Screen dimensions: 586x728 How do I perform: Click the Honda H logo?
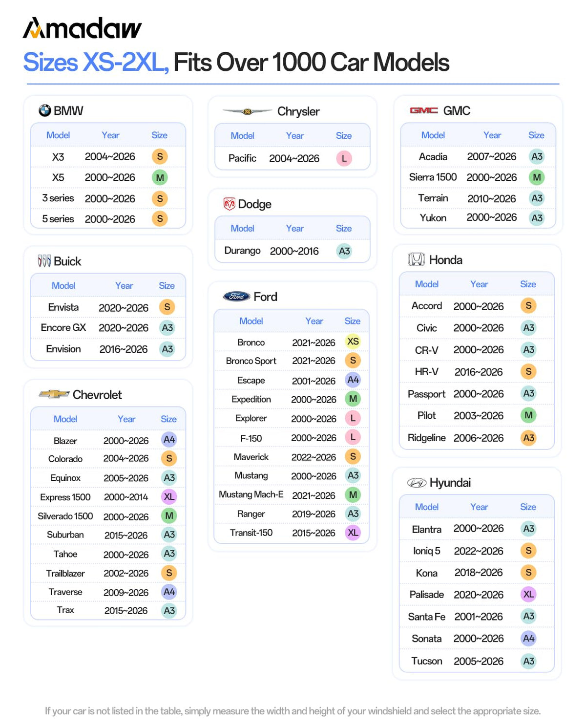pyautogui.click(x=416, y=259)
